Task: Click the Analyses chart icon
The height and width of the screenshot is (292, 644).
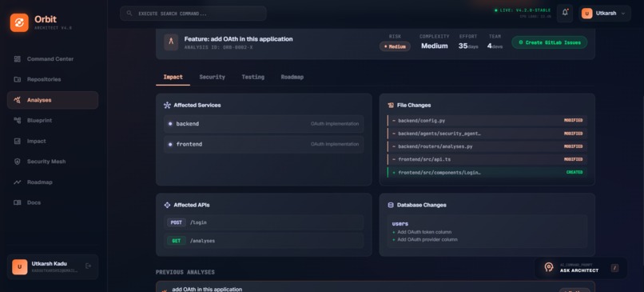Action: 18,100
